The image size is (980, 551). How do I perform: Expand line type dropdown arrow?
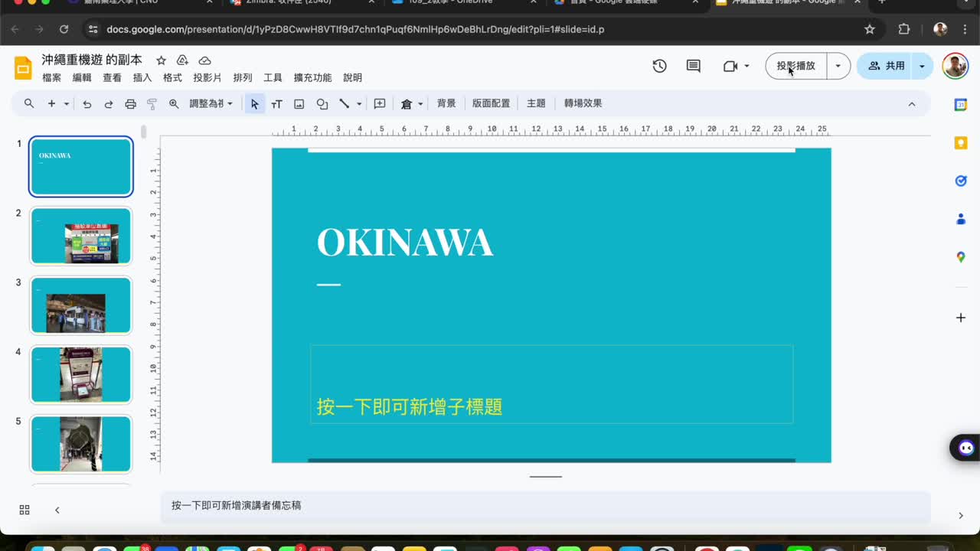[x=359, y=103]
